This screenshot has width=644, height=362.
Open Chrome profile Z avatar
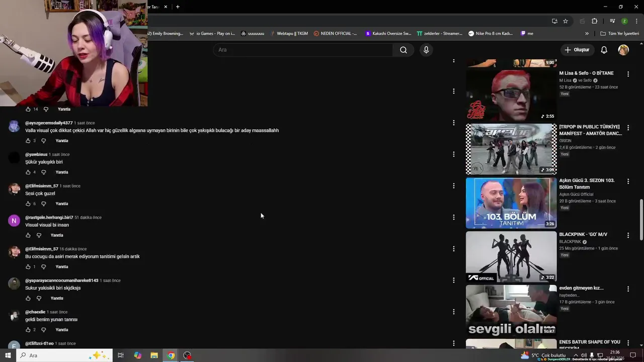click(x=624, y=21)
